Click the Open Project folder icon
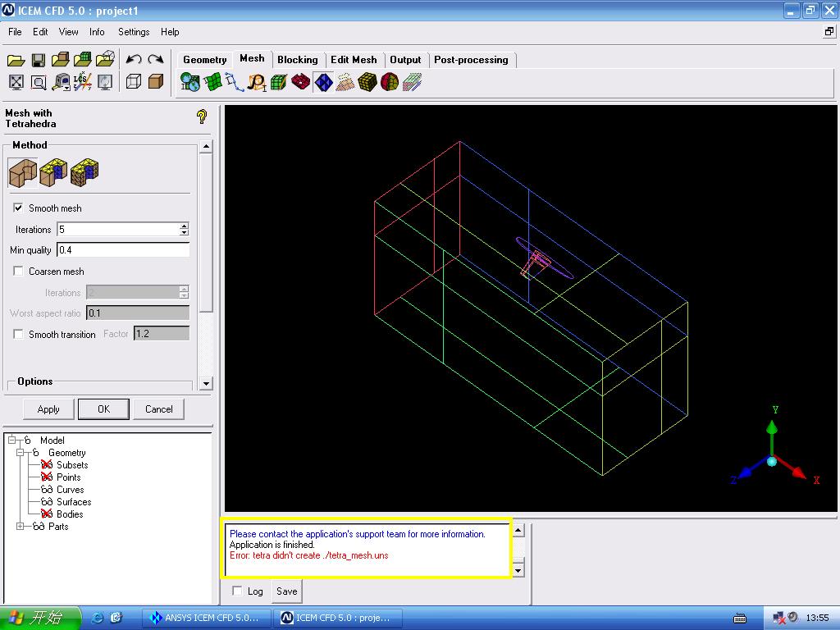The height and width of the screenshot is (630, 840). coord(16,60)
